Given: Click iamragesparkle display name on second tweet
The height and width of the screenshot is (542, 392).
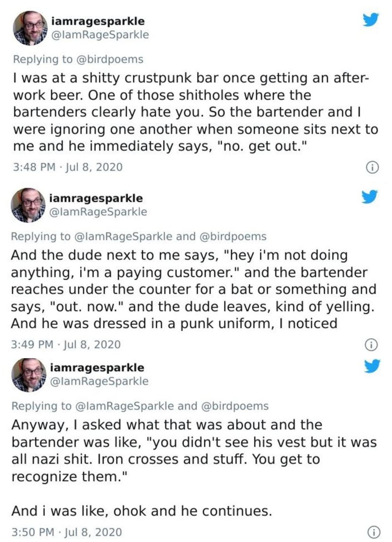Looking at the screenshot, I should pyautogui.click(x=96, y=198).
